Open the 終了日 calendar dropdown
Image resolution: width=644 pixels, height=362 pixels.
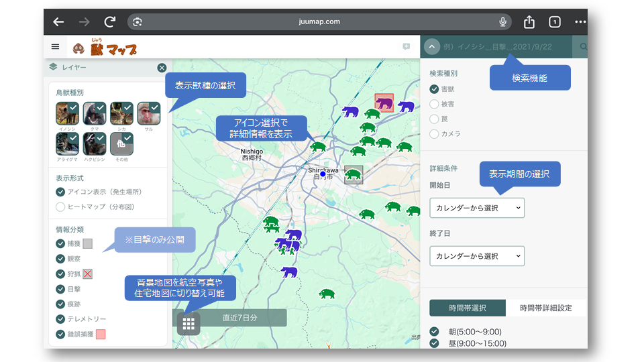(x=477, y=256)
